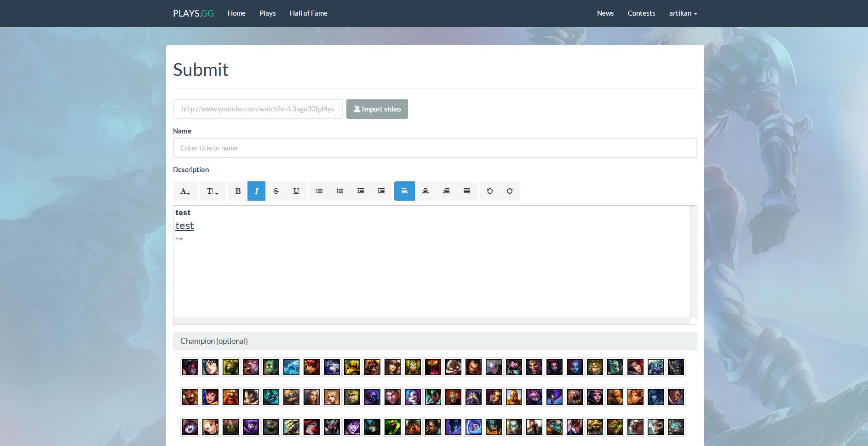868x446 pixels.
Task: Open Hall of Fame
Action: (x=309, y=13)
